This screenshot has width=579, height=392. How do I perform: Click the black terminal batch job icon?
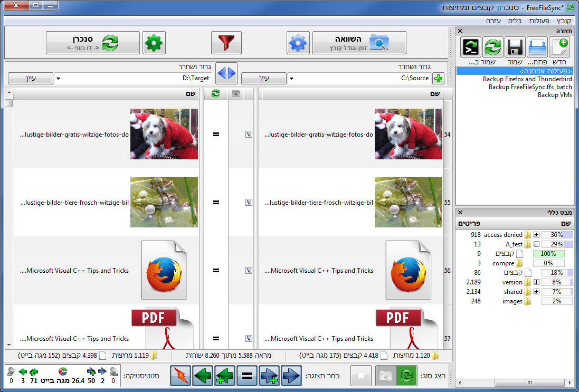(x=470, y=47)
